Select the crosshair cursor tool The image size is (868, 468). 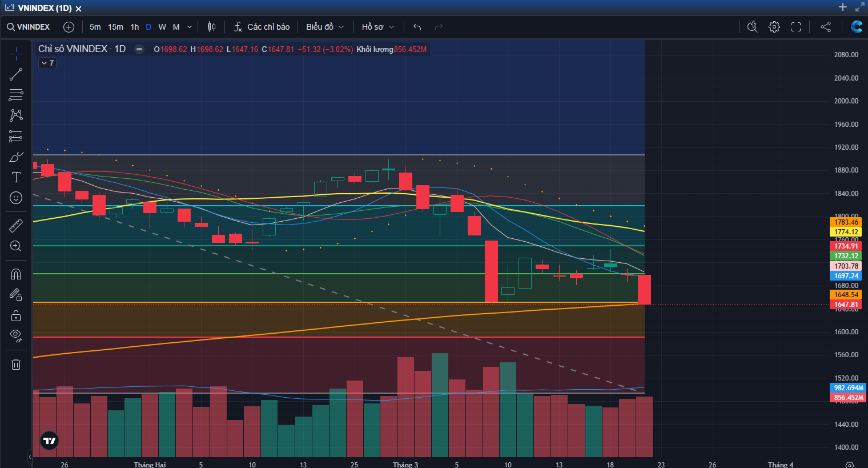pyautogui.click(x=16, y=54)
